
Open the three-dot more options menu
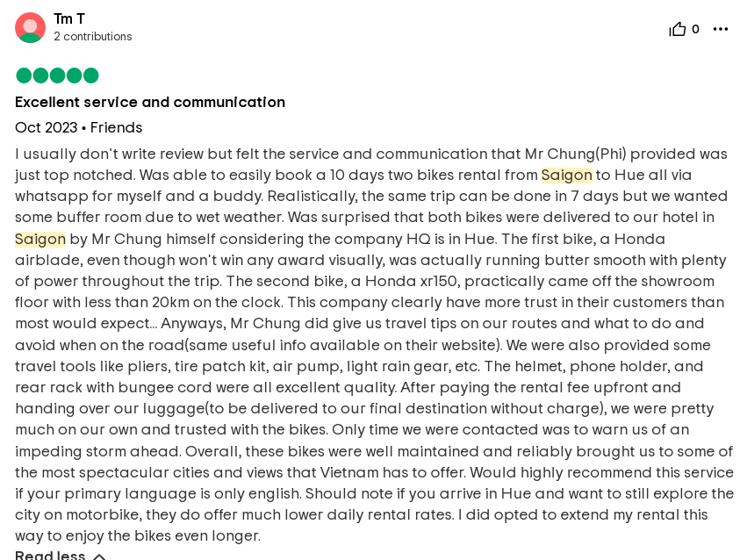pos(721,29)
